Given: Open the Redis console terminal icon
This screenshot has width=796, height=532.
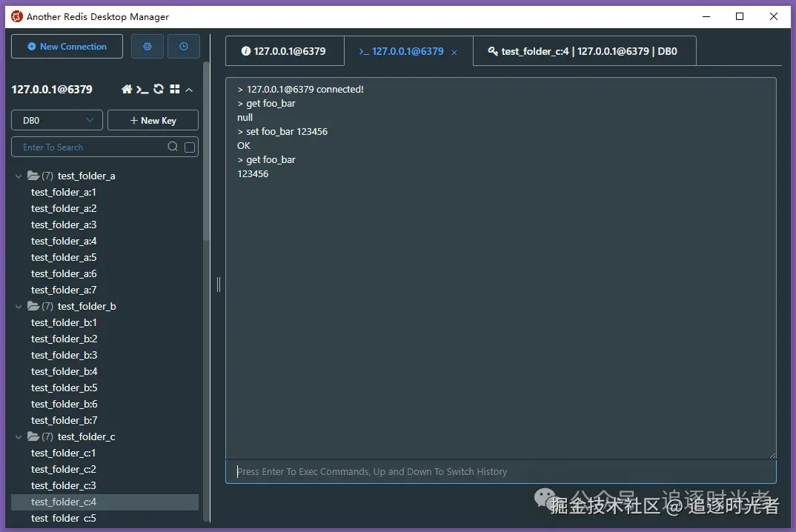Looking at the screenshot, I should (x=142, y=90).
